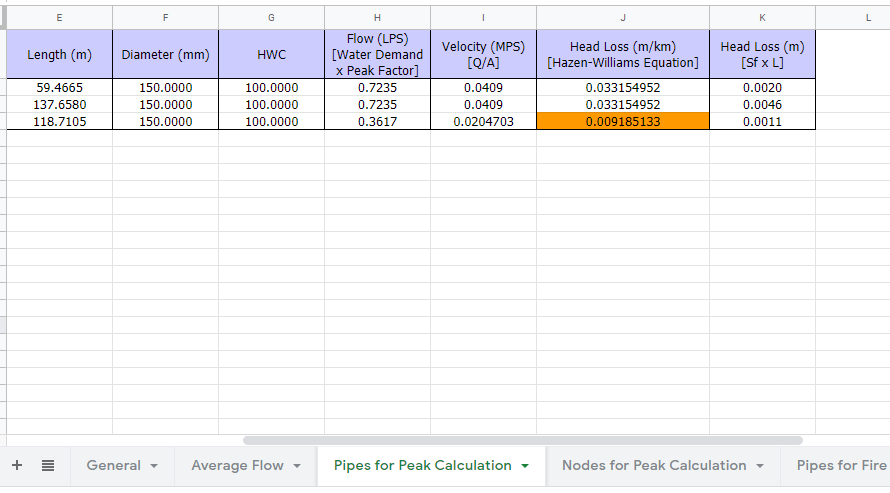890x493 pixels.
Task: Switch to Nodes for Peak Calculation tab
Action: pyautogui.click(x=663, y=466)
